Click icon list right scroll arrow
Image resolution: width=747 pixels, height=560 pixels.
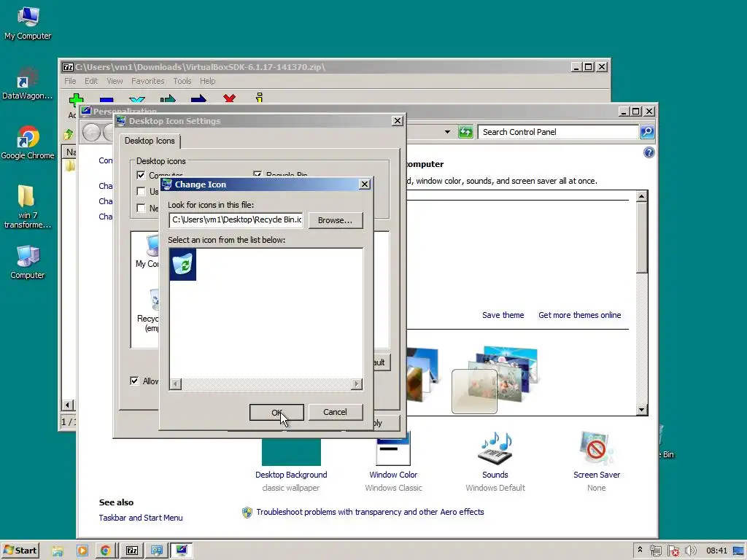pos(356,384)
